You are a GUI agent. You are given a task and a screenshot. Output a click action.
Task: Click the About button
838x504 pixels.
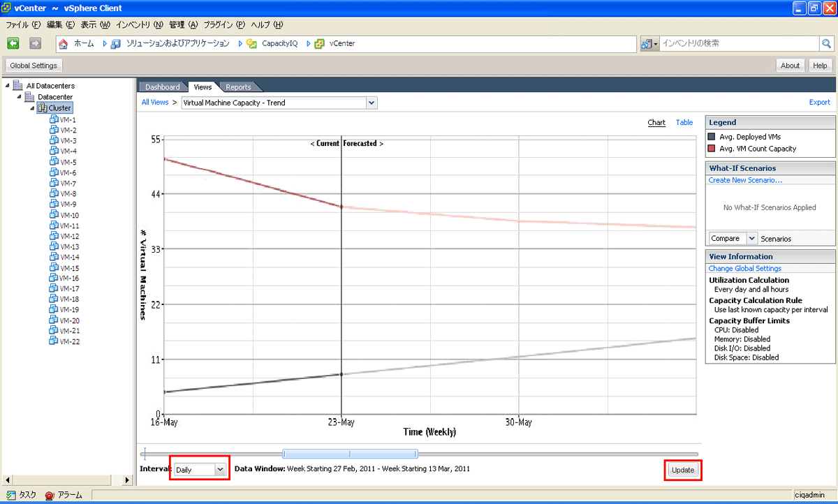(x=791, y=66)
